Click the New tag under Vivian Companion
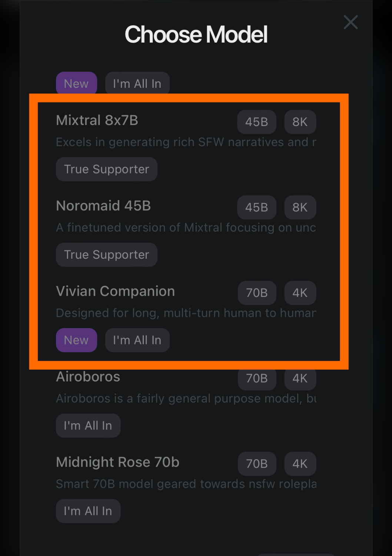Screen dimensions: 392x556 [x=76, y=340]
